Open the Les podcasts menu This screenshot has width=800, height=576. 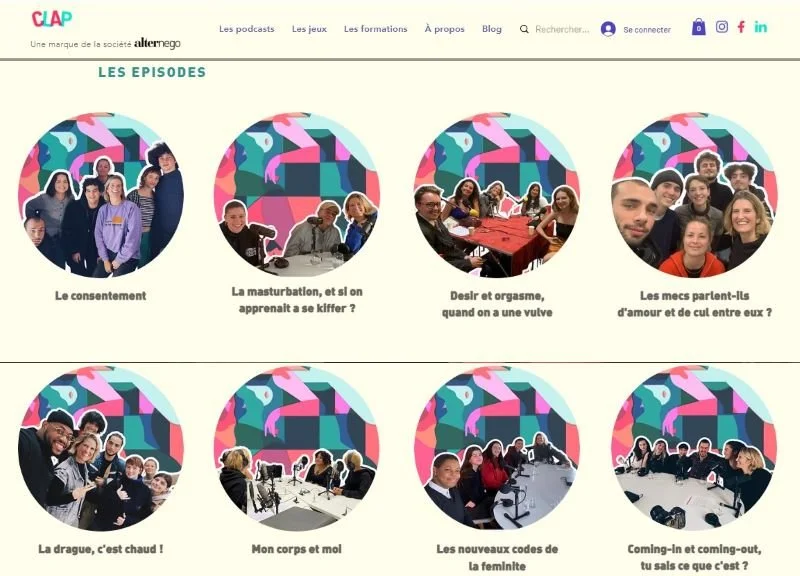tap(247, 29)
